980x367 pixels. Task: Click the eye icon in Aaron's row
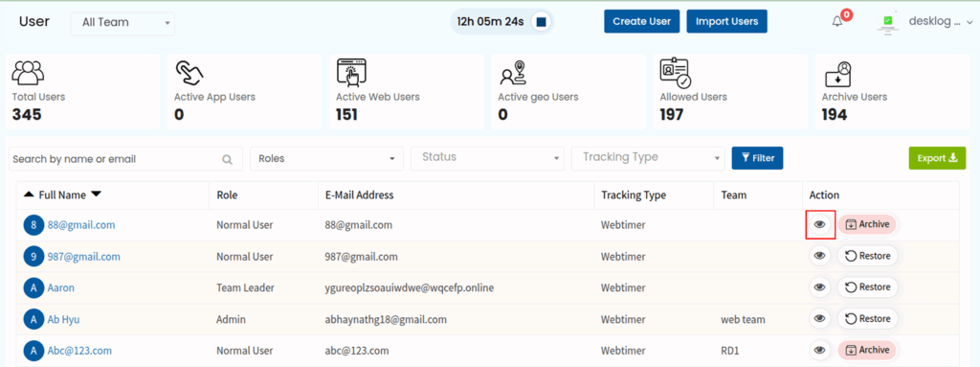[820, 287]
